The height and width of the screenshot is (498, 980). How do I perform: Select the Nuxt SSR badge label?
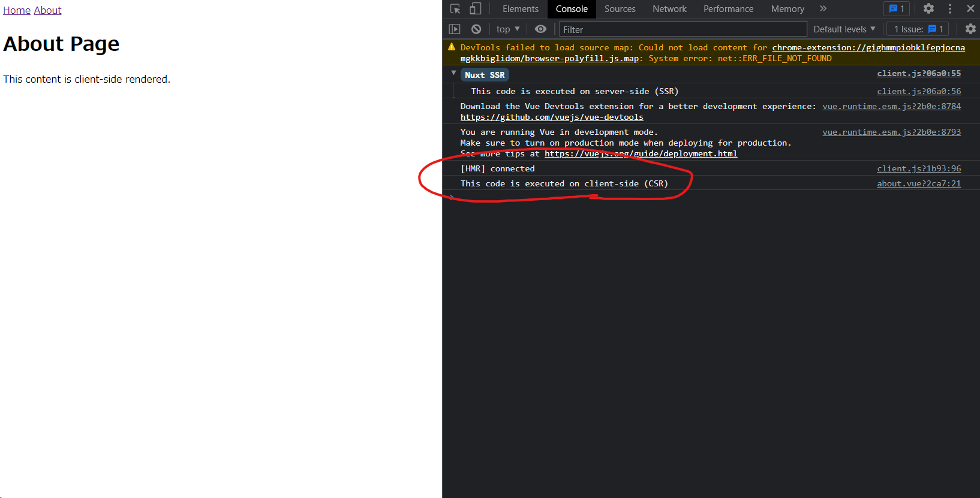485,75
